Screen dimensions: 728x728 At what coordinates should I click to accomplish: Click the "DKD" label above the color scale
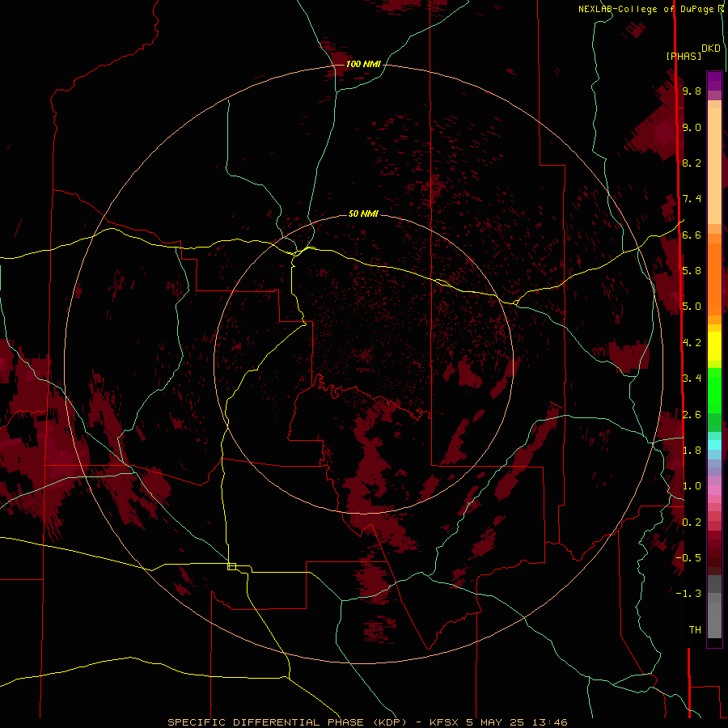711,49
